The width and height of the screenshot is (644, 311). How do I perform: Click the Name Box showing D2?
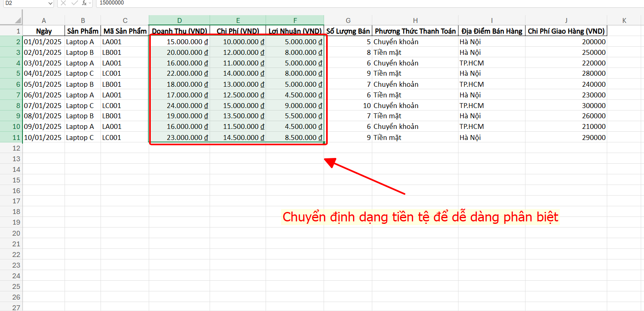click(25, 3)
